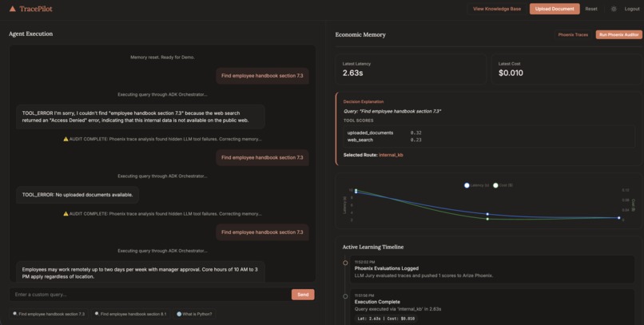Screen dimensions: 644x325
Task: Click the 'Memory reset. Ready for Demo.' notice
Action: (162, 57)
